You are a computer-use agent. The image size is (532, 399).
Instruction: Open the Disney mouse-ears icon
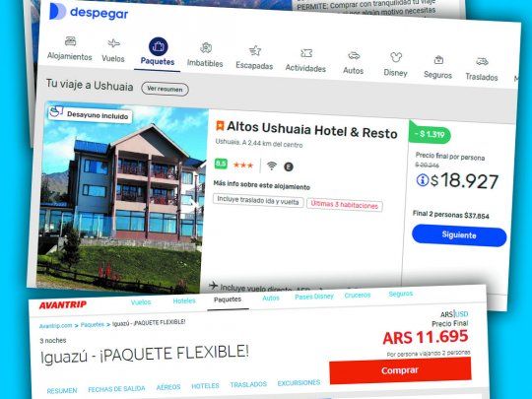point(396,57)
